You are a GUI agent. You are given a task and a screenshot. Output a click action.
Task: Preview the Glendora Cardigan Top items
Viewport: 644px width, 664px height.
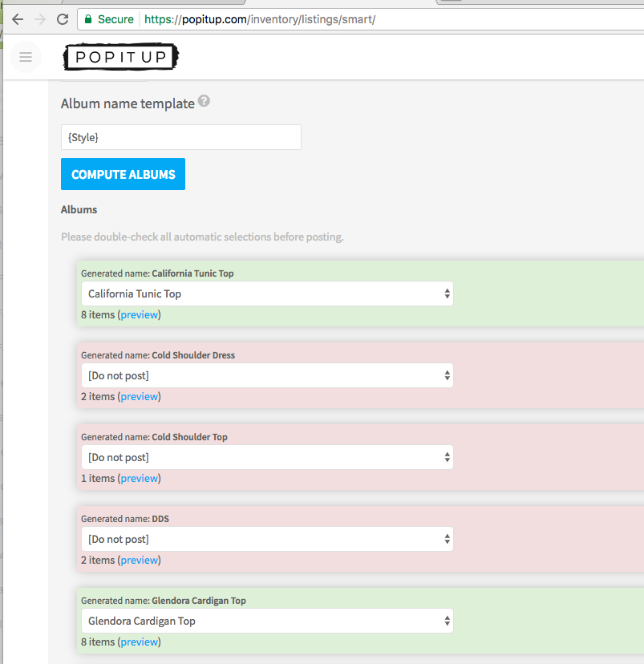140,642
